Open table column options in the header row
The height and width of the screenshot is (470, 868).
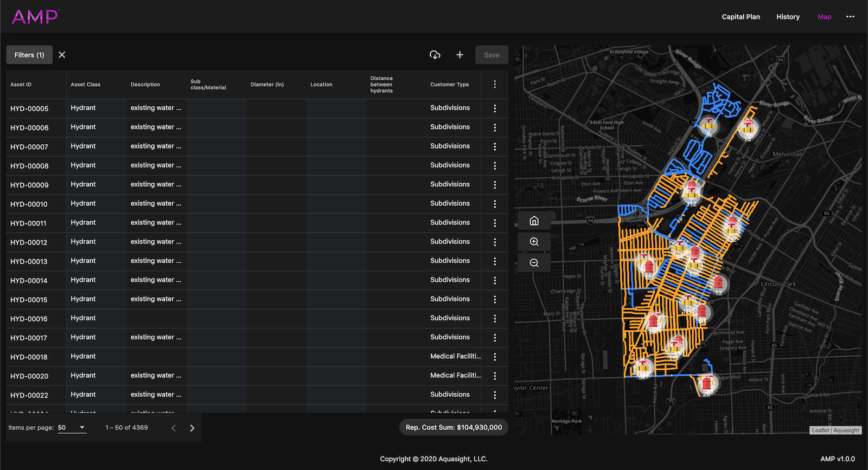point(495,85)
